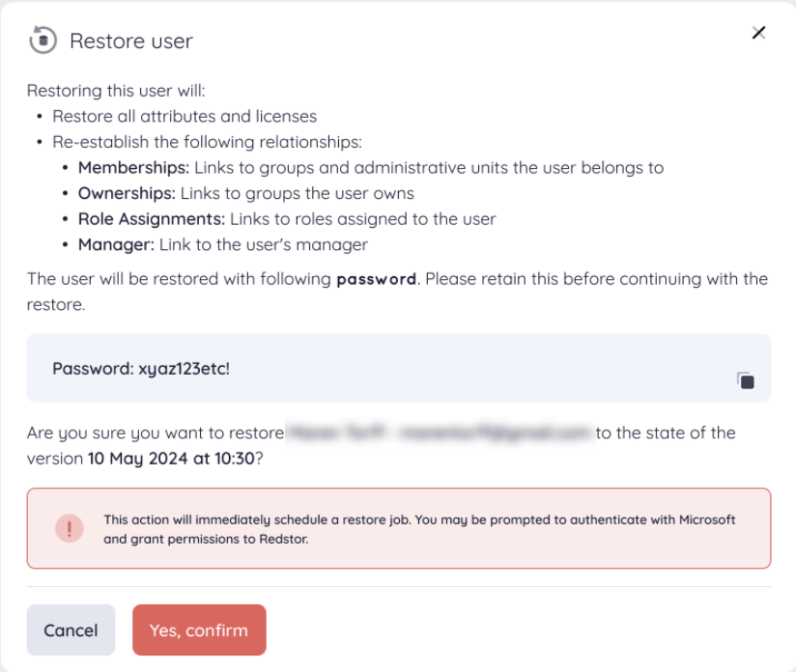Click Re-establish the following relationships bullet
The width and height of the screenshot is (796, 672).
207,142
